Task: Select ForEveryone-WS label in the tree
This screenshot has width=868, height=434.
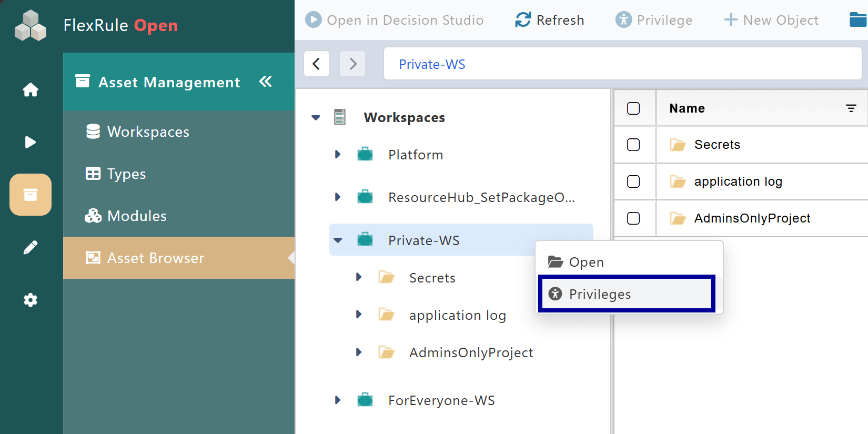Action: click(x=441, y=400)
